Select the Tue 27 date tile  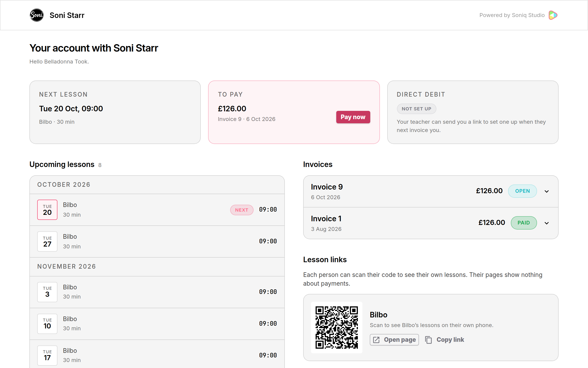[47, 241]
